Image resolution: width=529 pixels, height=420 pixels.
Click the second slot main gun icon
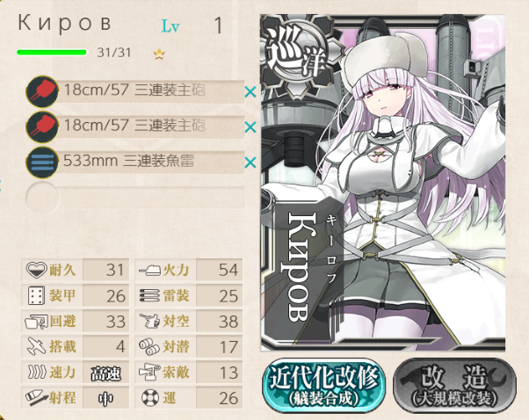click(x=42, y=127)
